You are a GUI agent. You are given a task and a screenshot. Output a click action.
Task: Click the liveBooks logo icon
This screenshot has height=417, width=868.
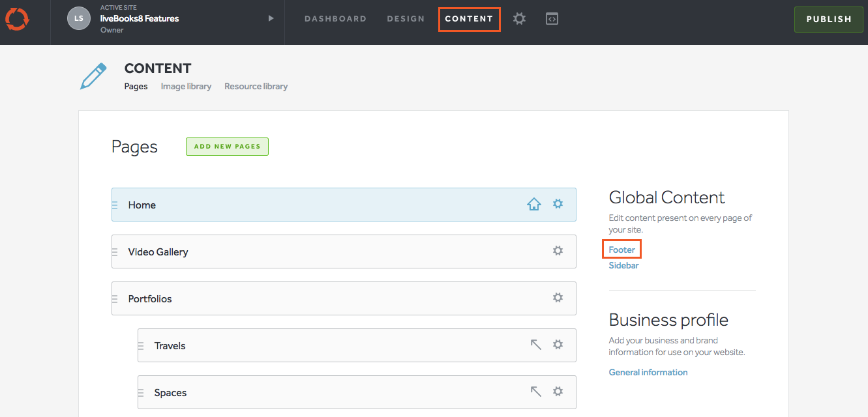coord(16,19)
